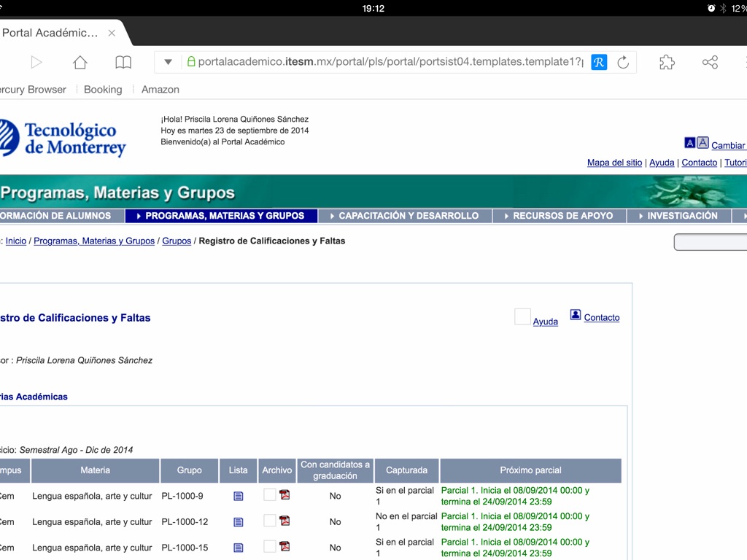Open the Mapa del sitio link
The image size is (747, 560).
pos(614,163)
